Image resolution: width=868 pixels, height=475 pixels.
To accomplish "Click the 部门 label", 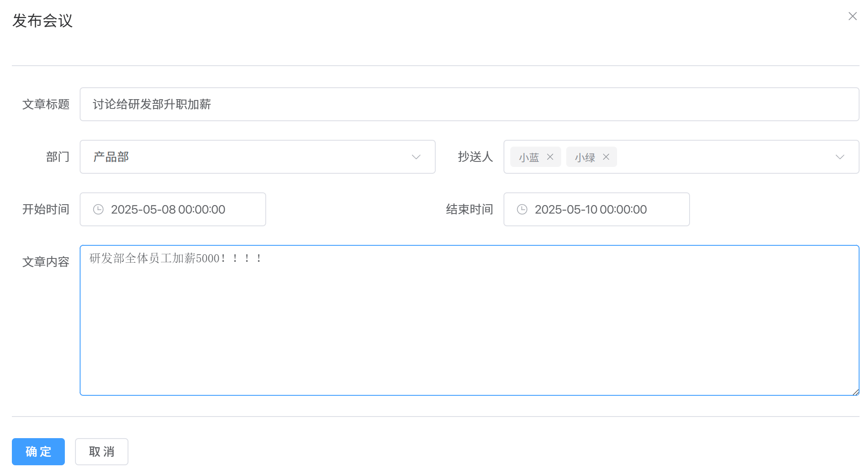I will tap(58, 157).
